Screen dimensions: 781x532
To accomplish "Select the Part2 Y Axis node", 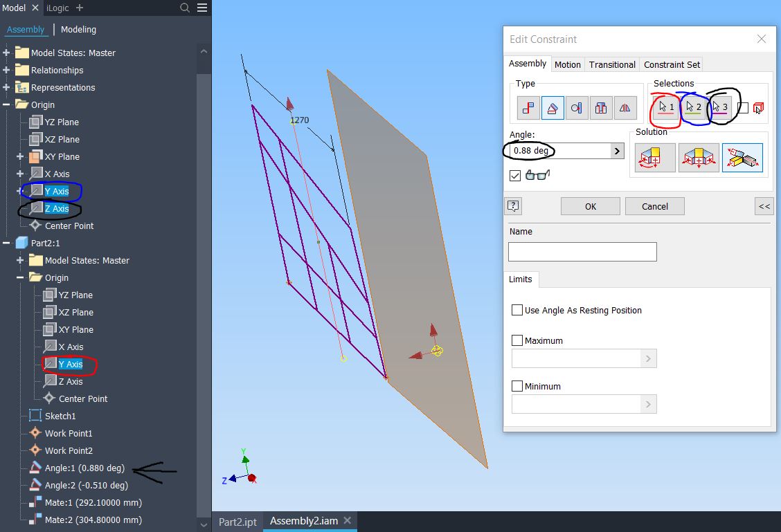I will coord(70,365).
